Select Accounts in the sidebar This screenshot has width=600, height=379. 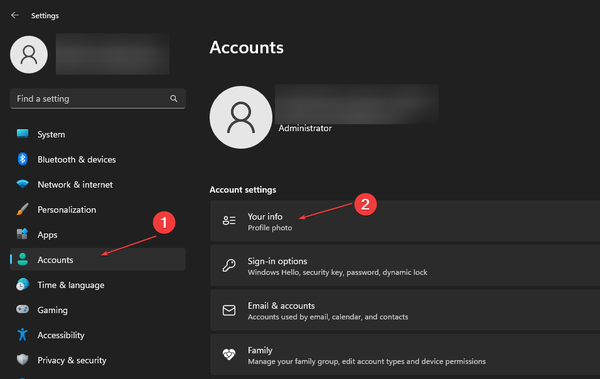tap(98, 260)
